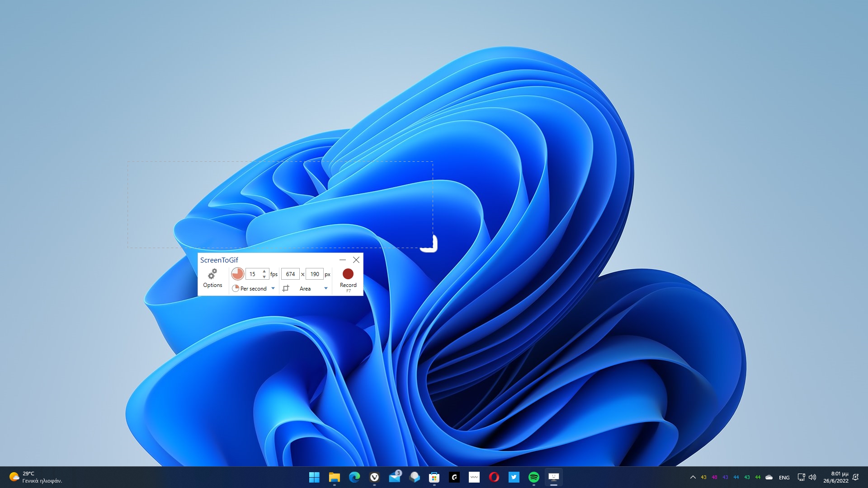Click the large pie-clock framerate icon
Screen dimensions: 868x488
[x=237, y=274]
